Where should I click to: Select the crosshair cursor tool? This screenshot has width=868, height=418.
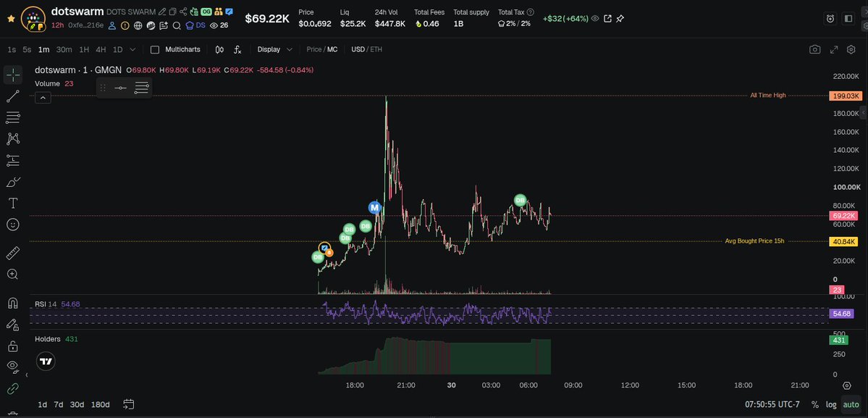[13, 75]
